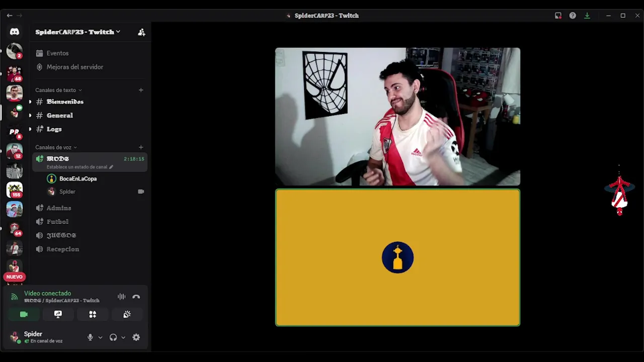Join the Futbol voice channel

coord(90,222)
